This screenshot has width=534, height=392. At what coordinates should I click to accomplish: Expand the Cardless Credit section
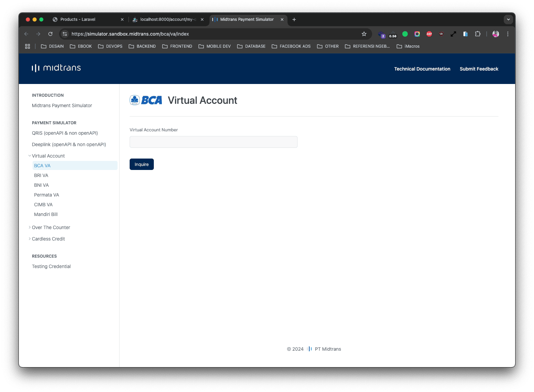[x=30, y=239]
